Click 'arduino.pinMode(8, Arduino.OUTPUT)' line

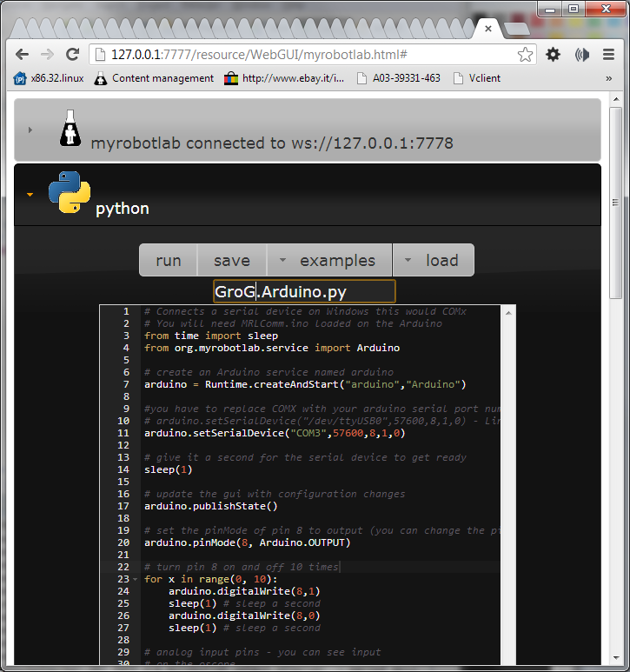[x=247, y=542]
